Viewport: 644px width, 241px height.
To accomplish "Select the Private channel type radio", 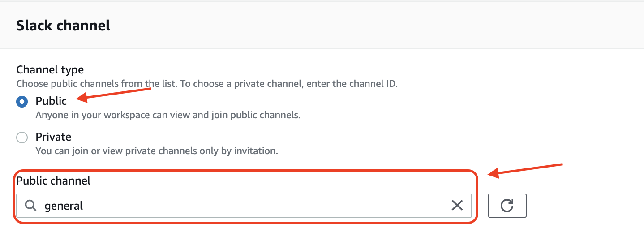I will 22,138.
